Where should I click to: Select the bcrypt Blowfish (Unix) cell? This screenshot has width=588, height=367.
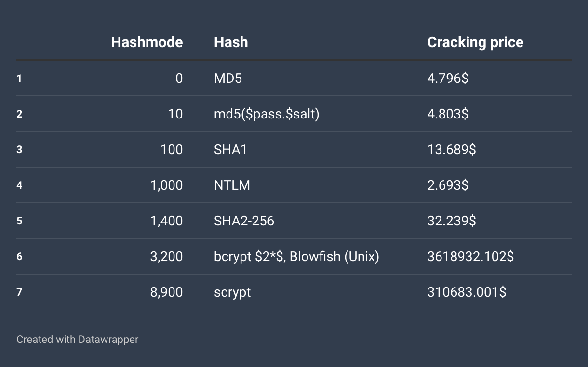(x=296, y=256)
